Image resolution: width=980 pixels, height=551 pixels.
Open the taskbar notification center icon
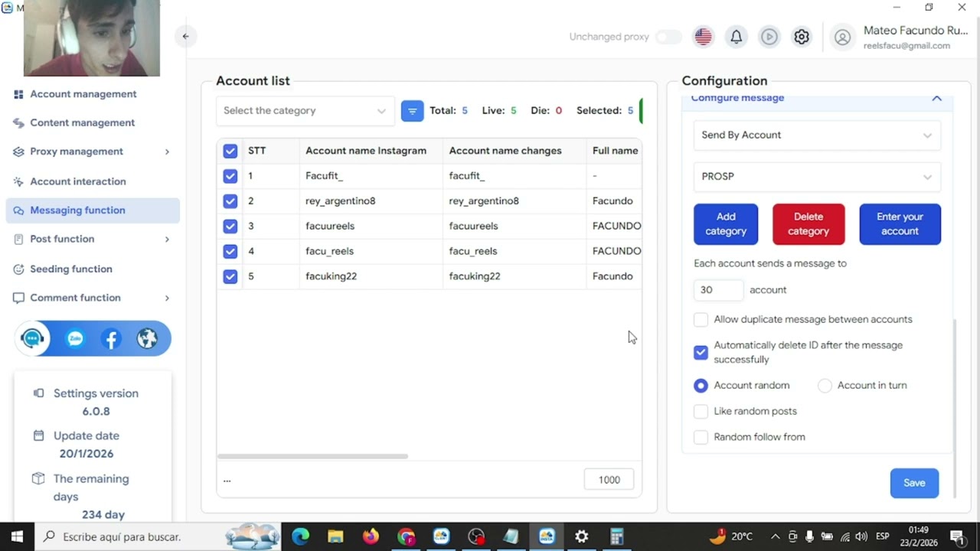point(957,536)
